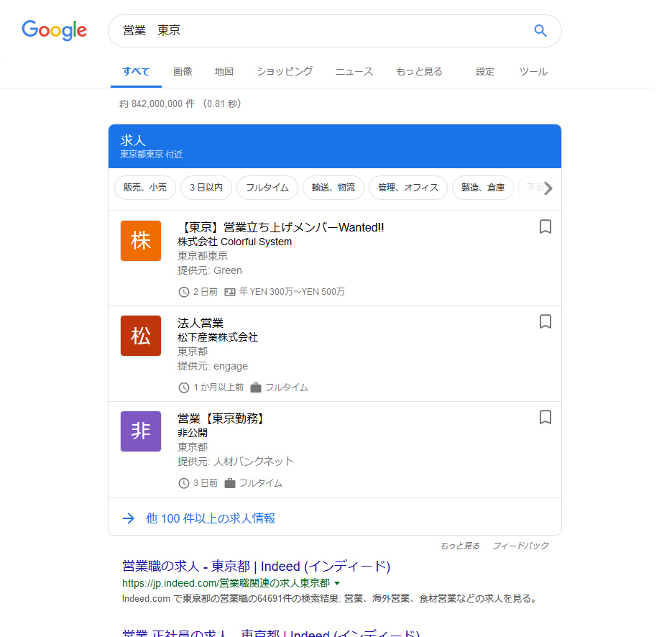The width and height of the screenshot is (672, 637).
Task: Click the salary card icon
Action: [230, 293]
